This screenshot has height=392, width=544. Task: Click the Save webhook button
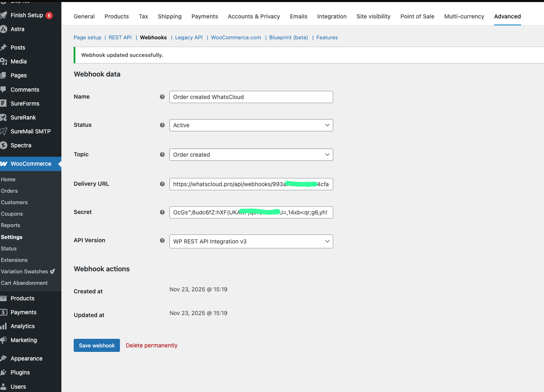click(97, 345)
